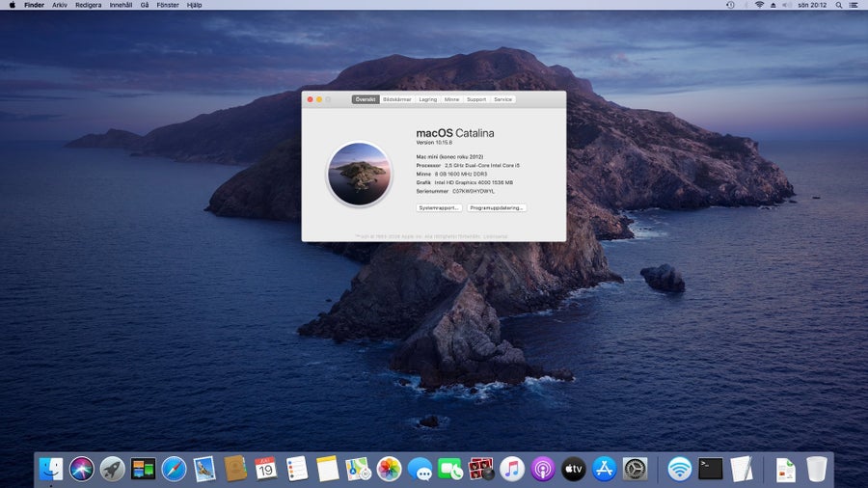The height and width of the screenshot is (488, 868).
Task: Open the Innehåll menu
Action: pyautogui.click(x=121, y=5)
